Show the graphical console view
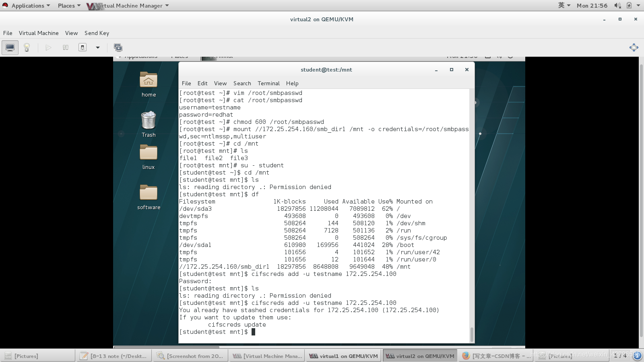 click(10, 47)
